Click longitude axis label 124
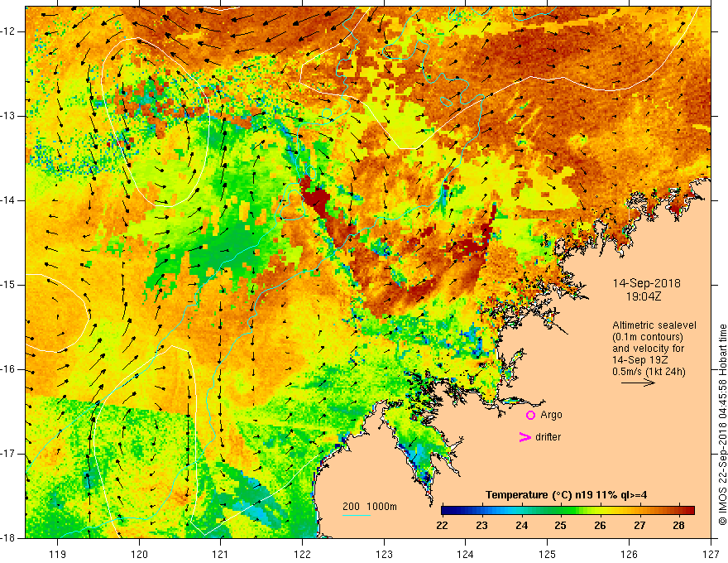The width and height of the screenshot is (728, 563). (x=465, y=554)
